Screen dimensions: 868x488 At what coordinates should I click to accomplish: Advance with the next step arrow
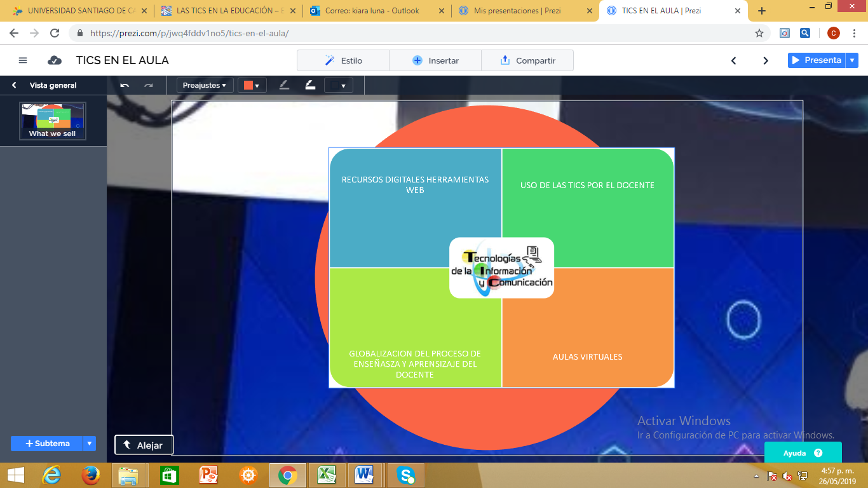766,60
